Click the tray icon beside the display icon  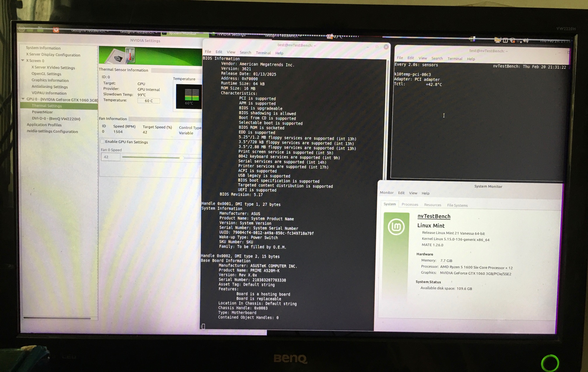pos(505,40)
